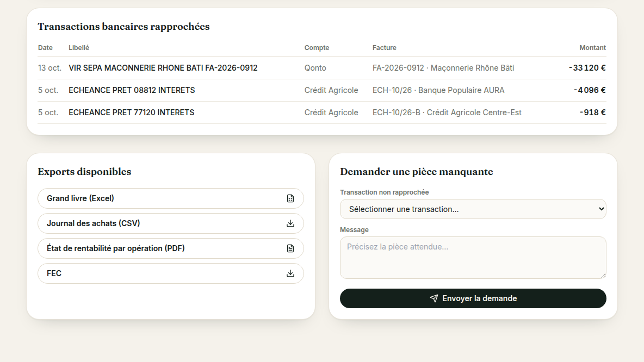Click the amount -918 €
The width and height of the screenshot is (644, 362).
click(x=593, y=113)
